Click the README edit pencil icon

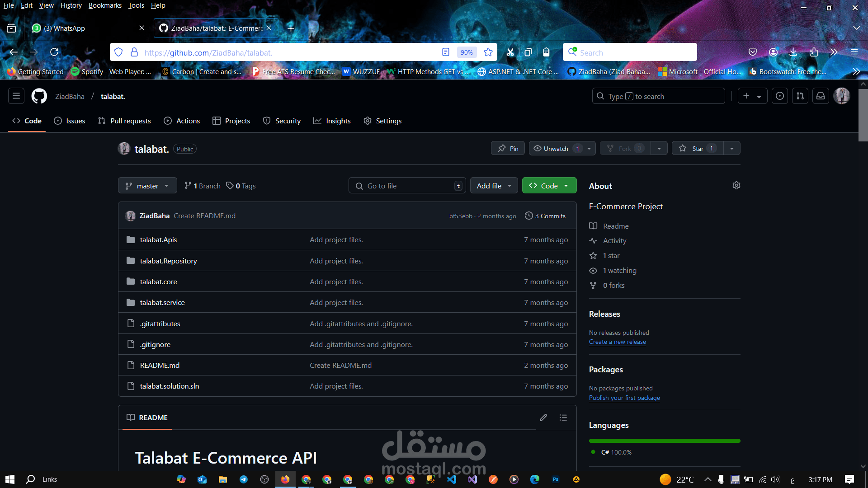pyautogui.click(x=543, y=418)
